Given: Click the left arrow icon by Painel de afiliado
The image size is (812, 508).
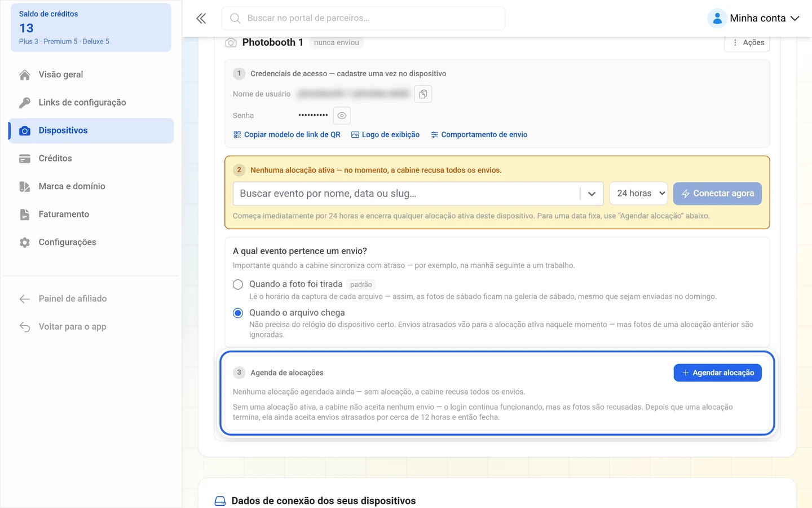Looking at the screenshot, I should coord(25,299).
